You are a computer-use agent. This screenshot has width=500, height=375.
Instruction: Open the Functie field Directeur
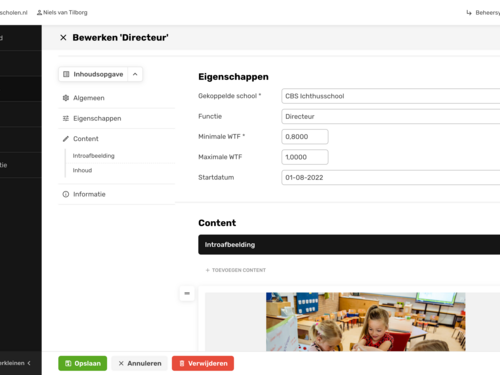click(x=391, y=116)
